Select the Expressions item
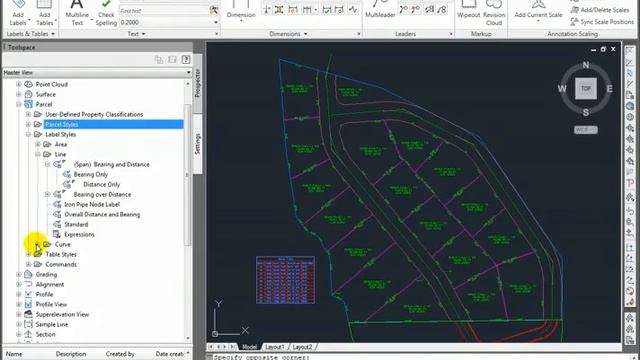Screen dimensions: 640x360 (79, 234)
